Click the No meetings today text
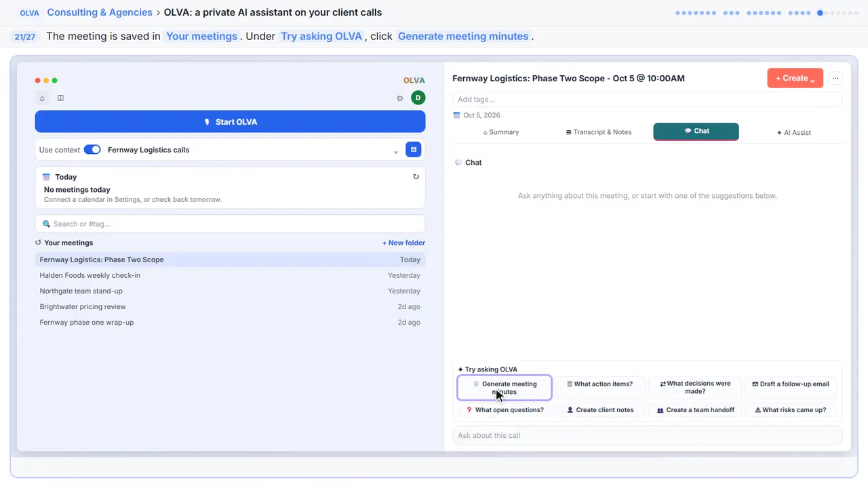This screenshot has height=488, width=868. tap(77, 190)
